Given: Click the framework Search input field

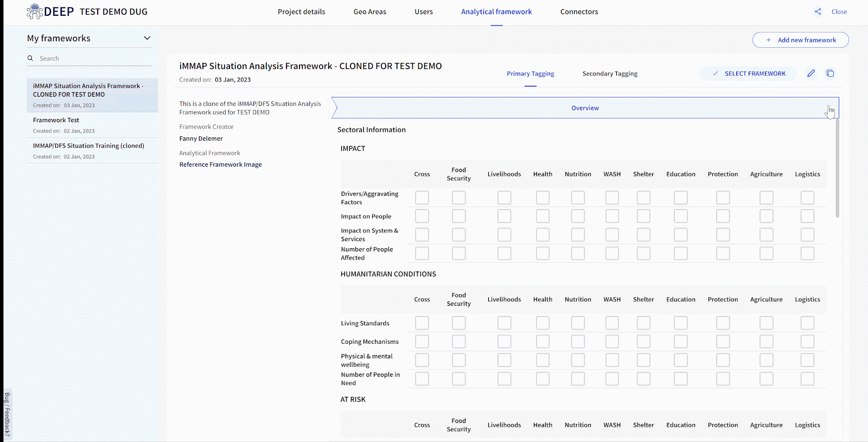Looking at the screenshot, I should tap(90, 58).
